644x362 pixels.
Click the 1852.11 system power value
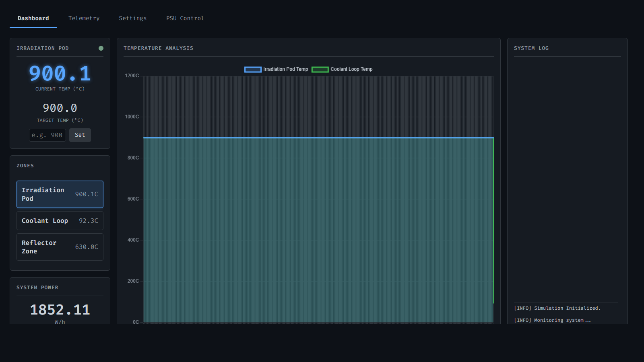coord(60,310)
